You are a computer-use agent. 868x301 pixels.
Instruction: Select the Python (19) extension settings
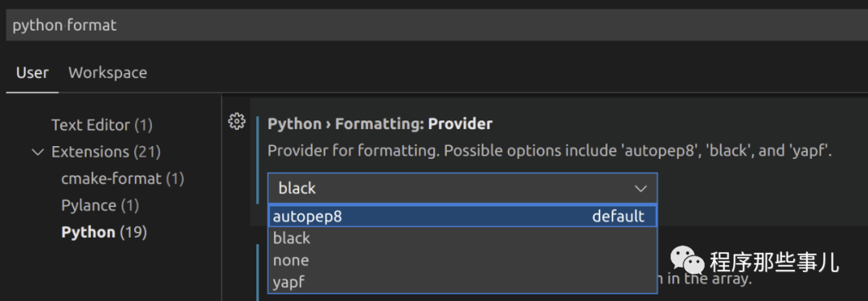tap(104, 233)
